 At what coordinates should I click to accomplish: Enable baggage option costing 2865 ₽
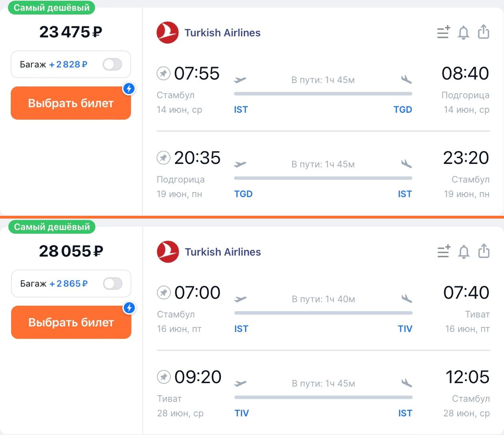(x=113, y=283)
